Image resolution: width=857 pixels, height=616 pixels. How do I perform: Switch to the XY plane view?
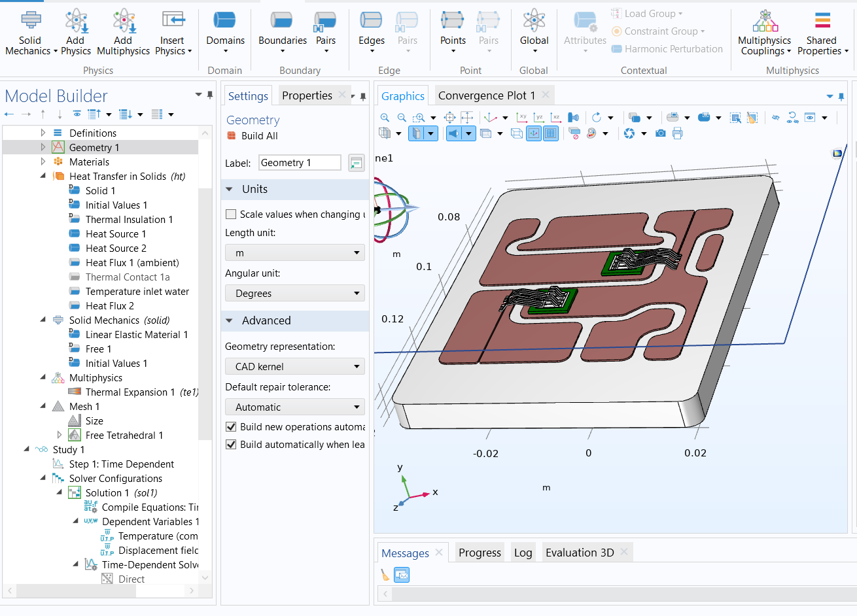coord(522,118)
